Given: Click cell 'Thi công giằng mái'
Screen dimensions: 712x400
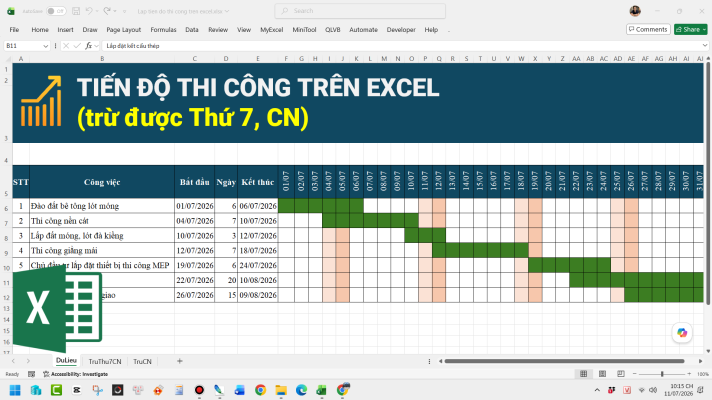Looking at the screenshot, I should click(x=102, y=250).
